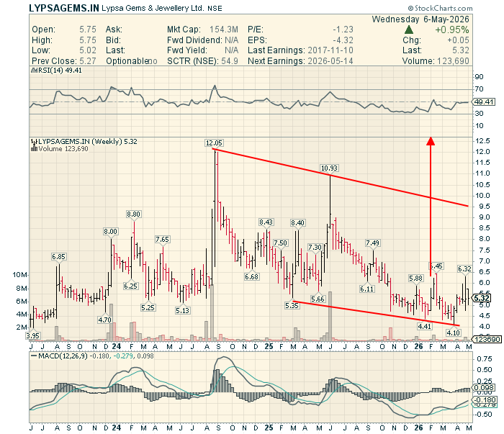Screen dimensions: 504x434
Task: Click the RSI(14) legend icon
Action: [x=34, y=71]
